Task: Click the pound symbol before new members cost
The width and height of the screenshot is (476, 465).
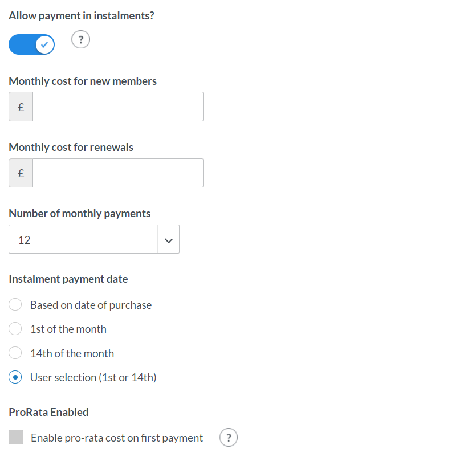Action: (x=21, y=107)
